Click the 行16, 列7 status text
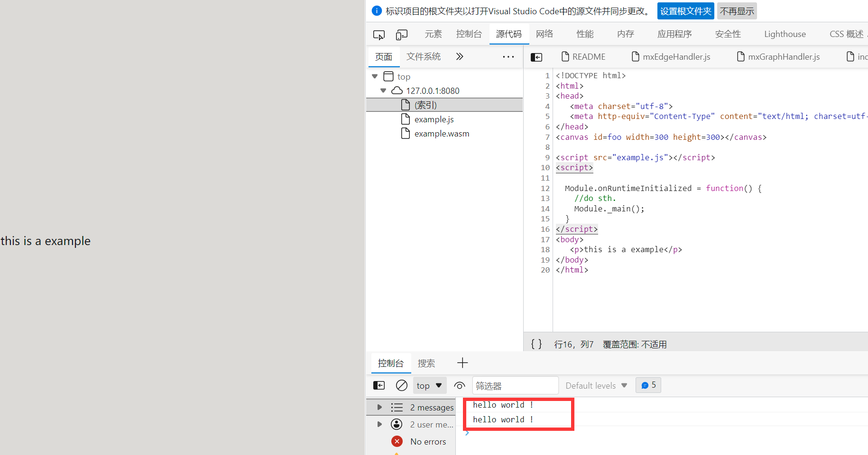Viewport: 868px width, 455px height. (573, 344)
